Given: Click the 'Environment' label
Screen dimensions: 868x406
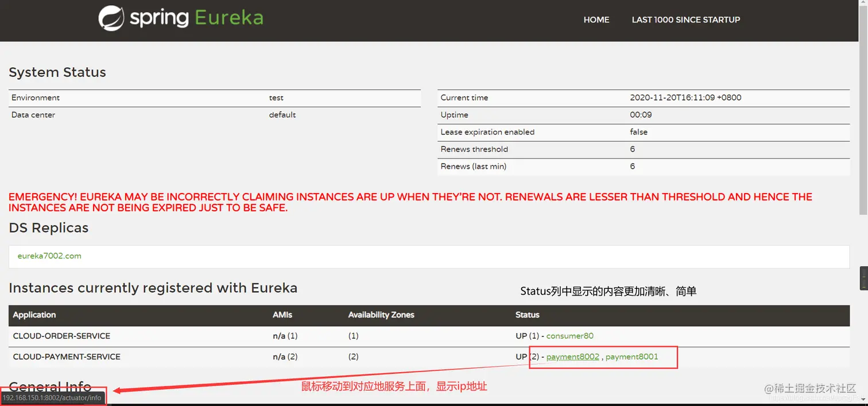Looking at the screenshot, I should pyautogui.click(x=36, y=98).
